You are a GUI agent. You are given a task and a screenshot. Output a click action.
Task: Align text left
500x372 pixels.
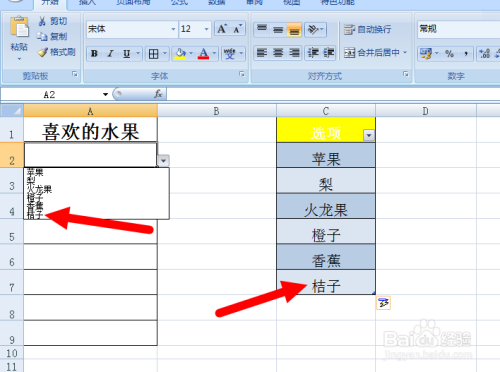[262, 53]
